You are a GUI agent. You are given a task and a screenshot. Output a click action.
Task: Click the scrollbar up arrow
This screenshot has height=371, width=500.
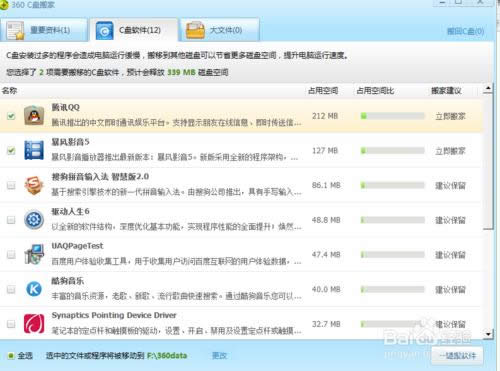(x=488, y=88)
